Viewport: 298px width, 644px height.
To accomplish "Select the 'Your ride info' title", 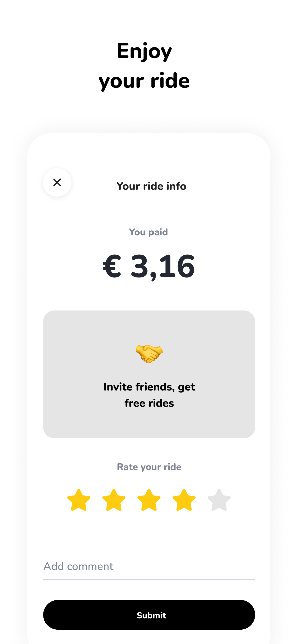I will pyautogui.click(x=151, y=186).
